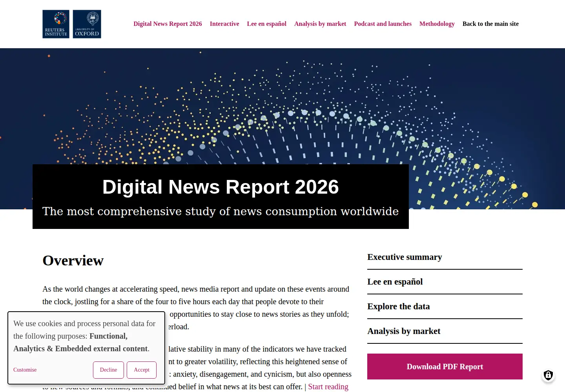Open Digital News Report 2026 nav link
The height and width of the screenshot is (392, 565).
[168, 24]
